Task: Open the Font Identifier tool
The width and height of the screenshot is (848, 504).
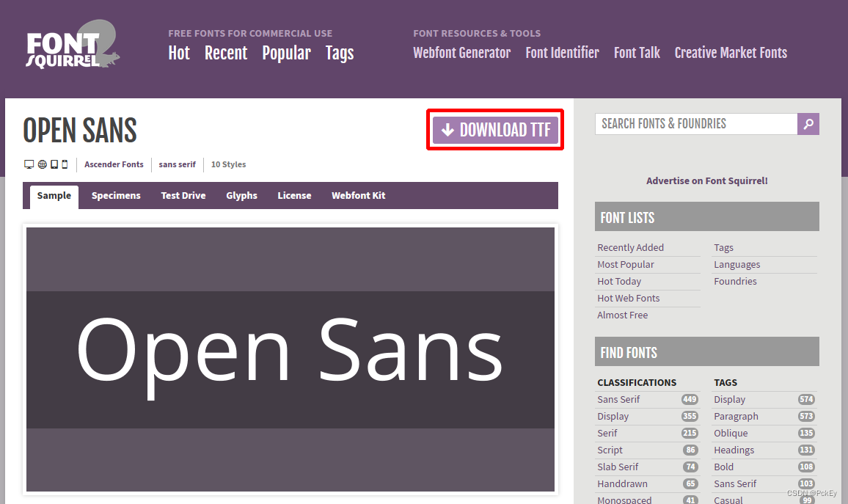Action: click(563, 53)
